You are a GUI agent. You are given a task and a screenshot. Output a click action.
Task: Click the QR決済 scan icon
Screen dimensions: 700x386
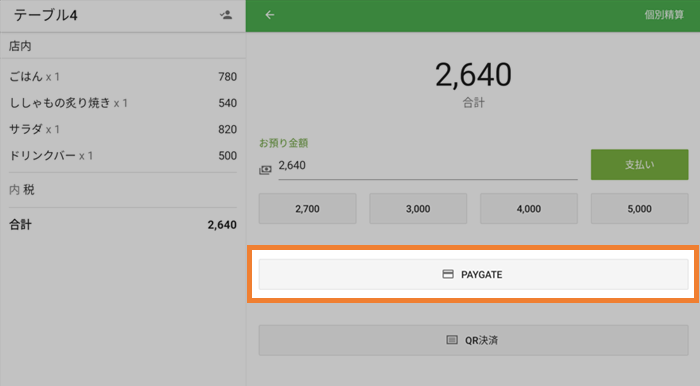[452, 340]
